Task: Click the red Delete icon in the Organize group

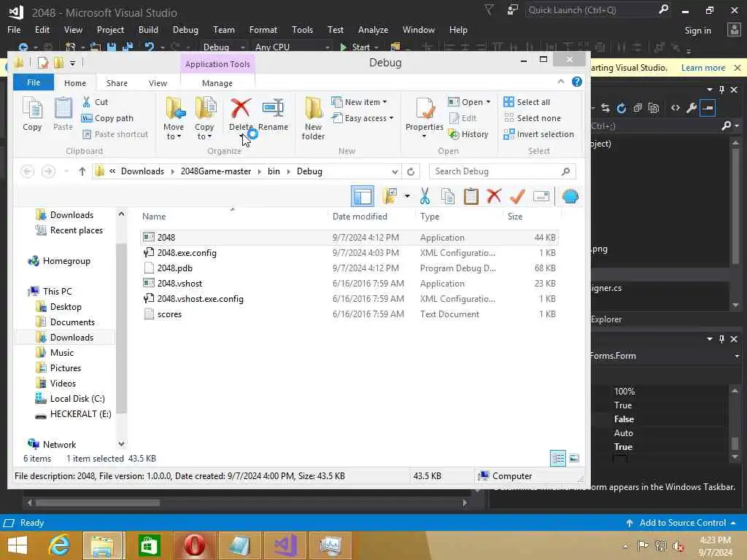Action: [241, 108]
